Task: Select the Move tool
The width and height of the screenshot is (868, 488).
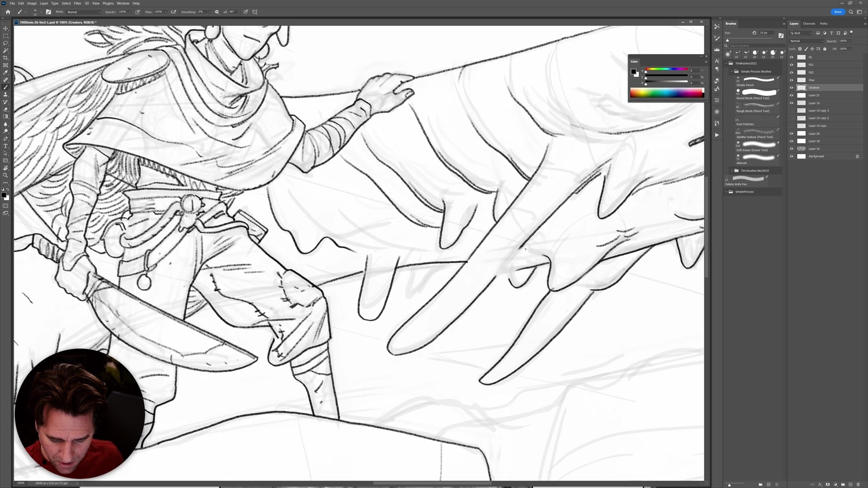Action: [5, 28]
